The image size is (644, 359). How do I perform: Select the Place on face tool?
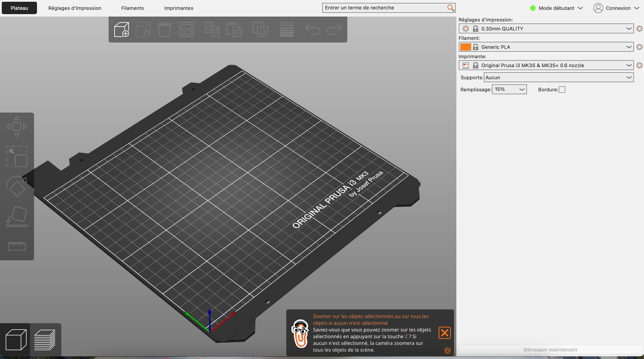pos(17,216)
